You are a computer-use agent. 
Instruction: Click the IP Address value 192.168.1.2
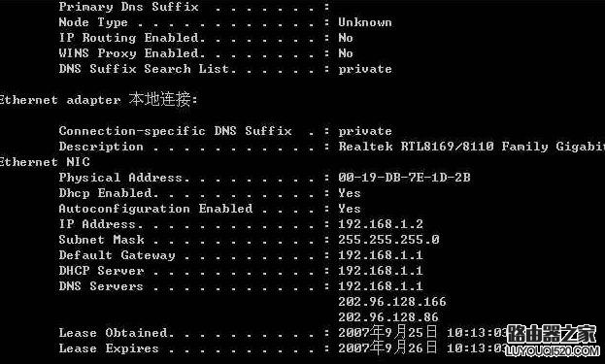[381, 224]
